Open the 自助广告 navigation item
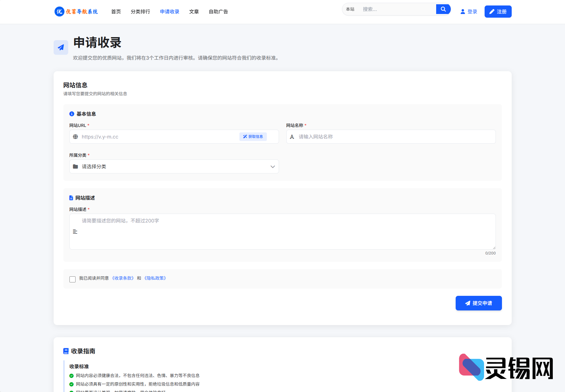 218,12
